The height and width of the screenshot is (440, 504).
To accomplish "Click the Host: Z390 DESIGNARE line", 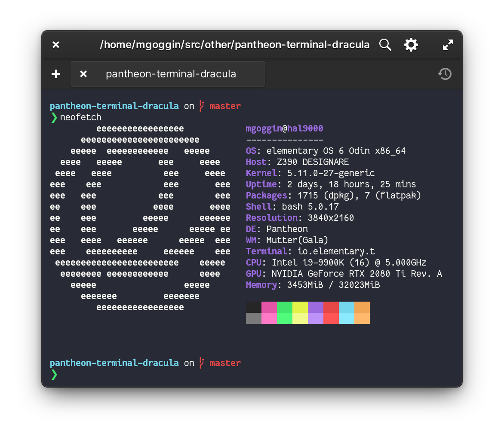I will [x=297, y=162].
